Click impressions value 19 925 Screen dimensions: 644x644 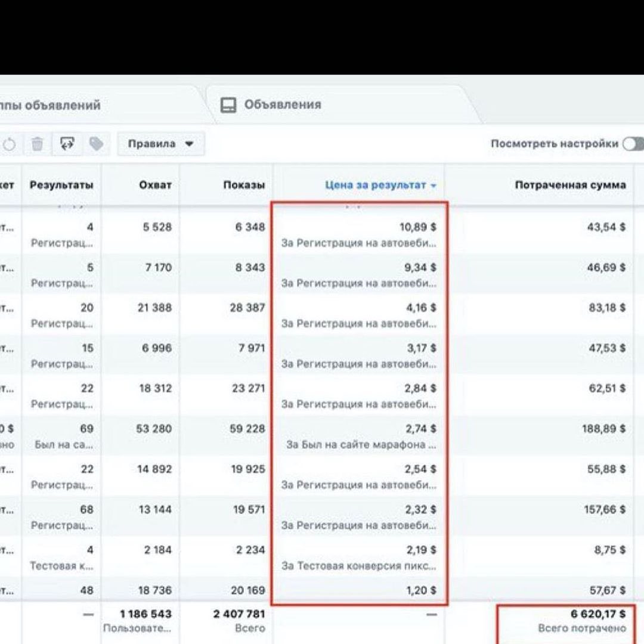click(248, 469)
